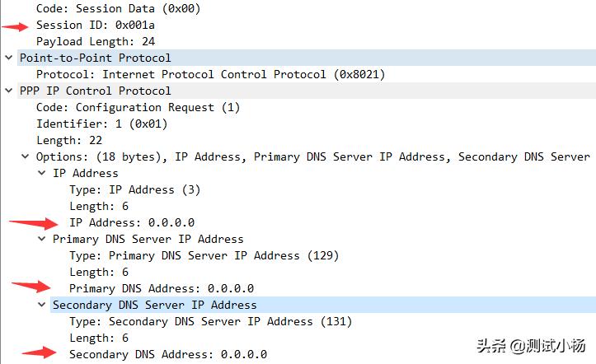This screenshot has height=364, width=596.
Task: Collapse the Secondary DNS Server IP Address node
Action: tap(42, 305)
